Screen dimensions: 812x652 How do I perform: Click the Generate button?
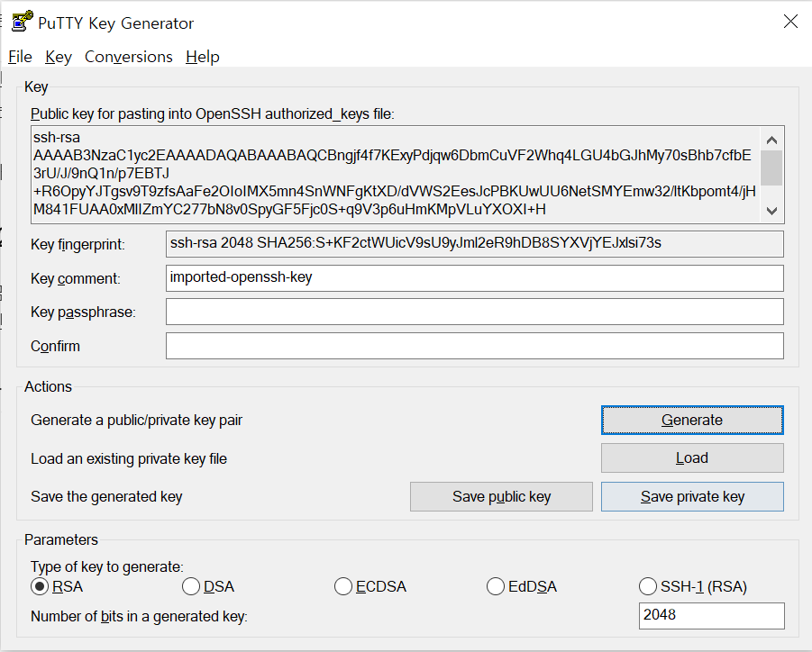[692, 420]
